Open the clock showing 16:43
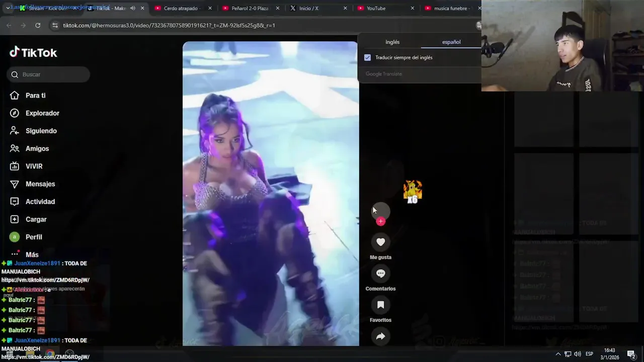This screenshot has width=644, height=362. tap(609, 353)
